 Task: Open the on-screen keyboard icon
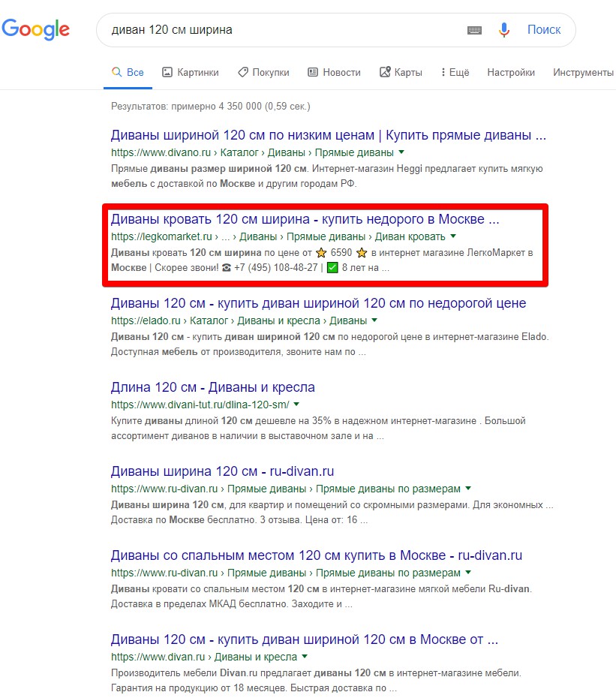point(474,30)
